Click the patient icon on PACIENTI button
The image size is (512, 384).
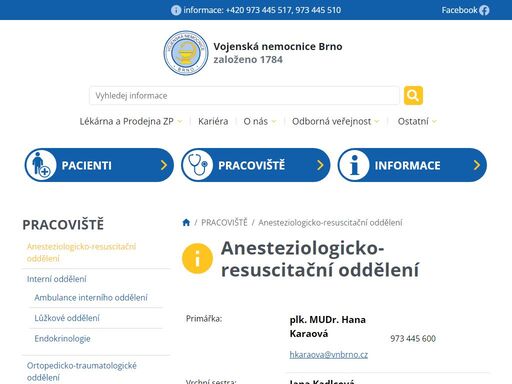(41, 165)
